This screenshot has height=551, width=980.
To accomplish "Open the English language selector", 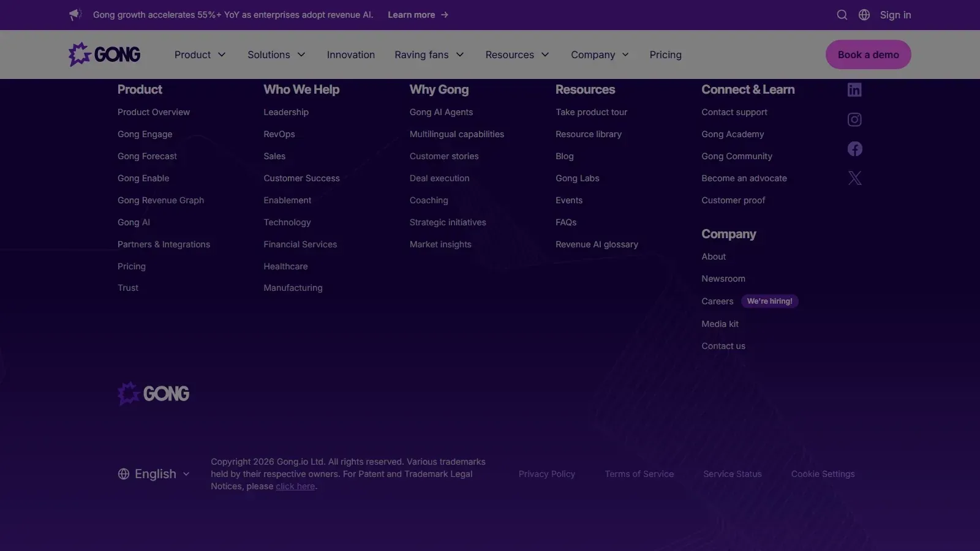I will pos(154,474).
